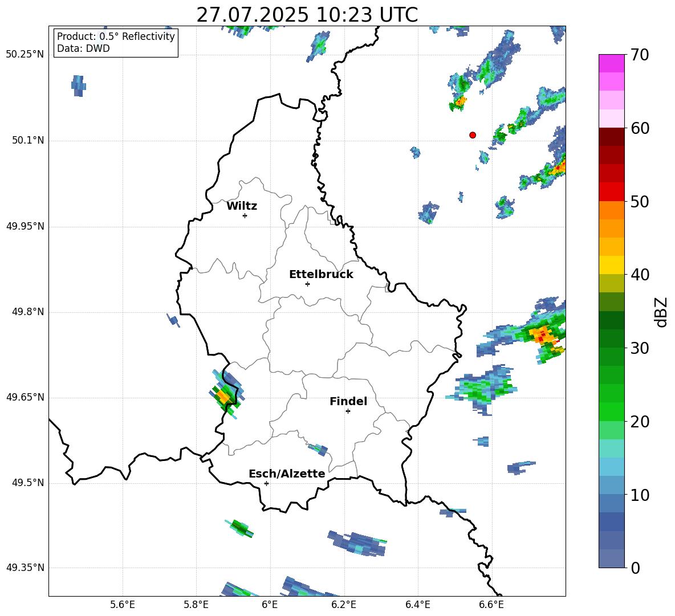The image size is (675, 616).
Task: Click the 6°E longitude label
Action: (x=270, y=605)
